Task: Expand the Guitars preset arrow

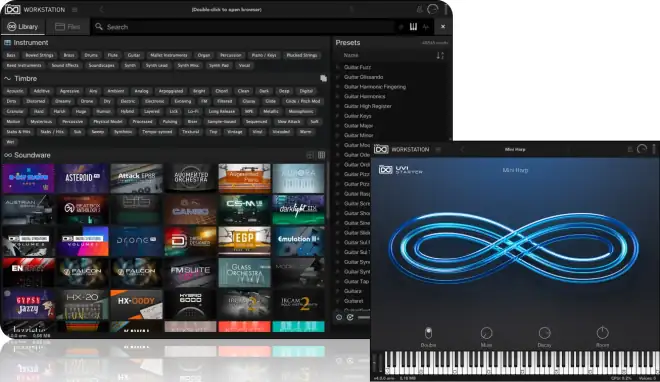Action: coord(338,291)
